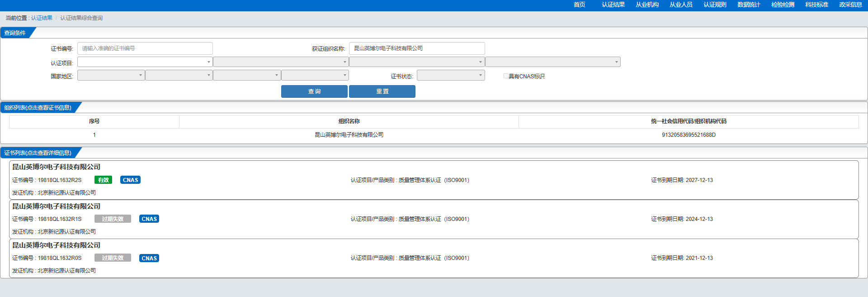Screen dimensions: 868x297
Task: Select the 数据统计 navigation item
Action: point(749,5)
